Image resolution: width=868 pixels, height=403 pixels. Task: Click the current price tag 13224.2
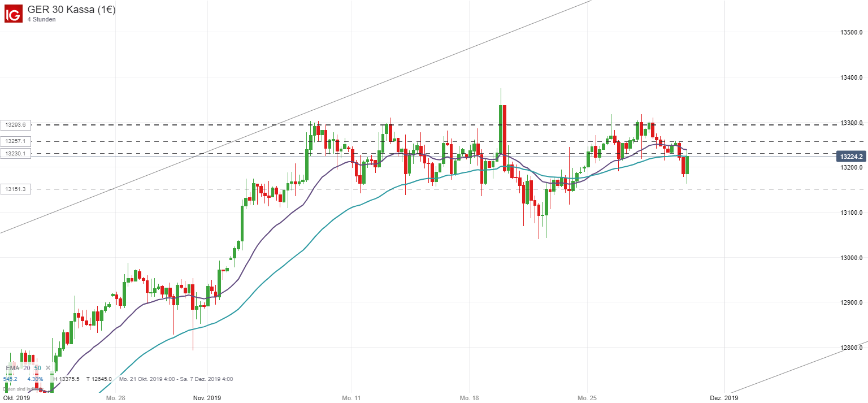pyautogui.click(x=850, y=157)
